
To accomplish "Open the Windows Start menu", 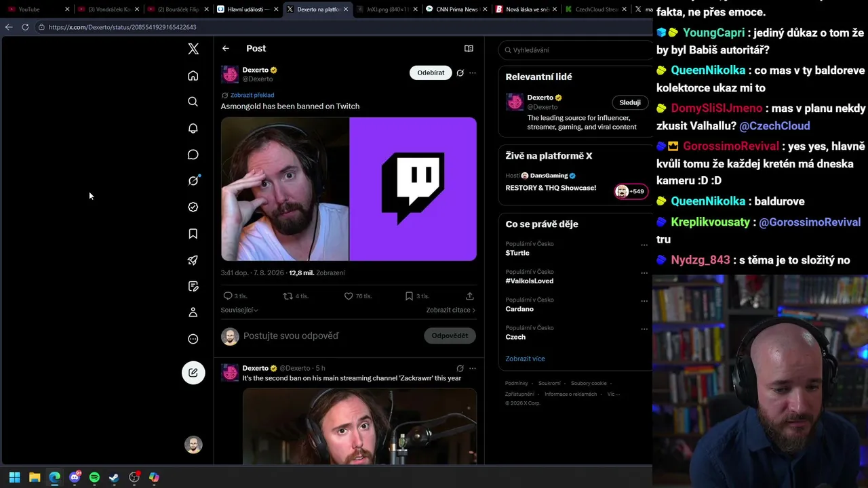I will click(x=14, y=478).
